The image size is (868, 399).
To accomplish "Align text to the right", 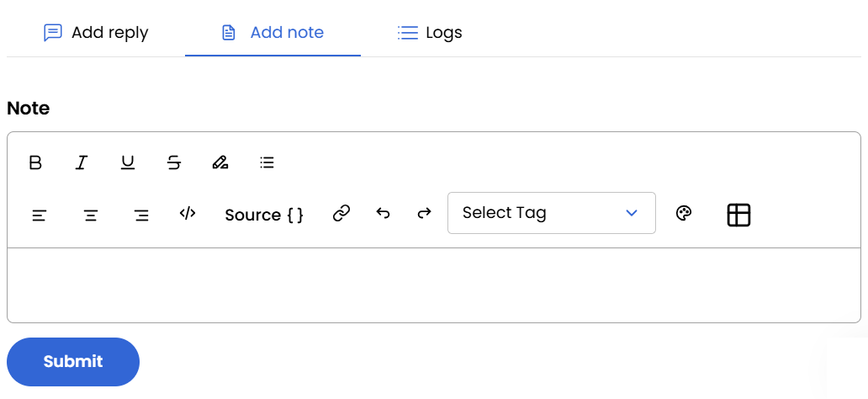I will (142, 215).
